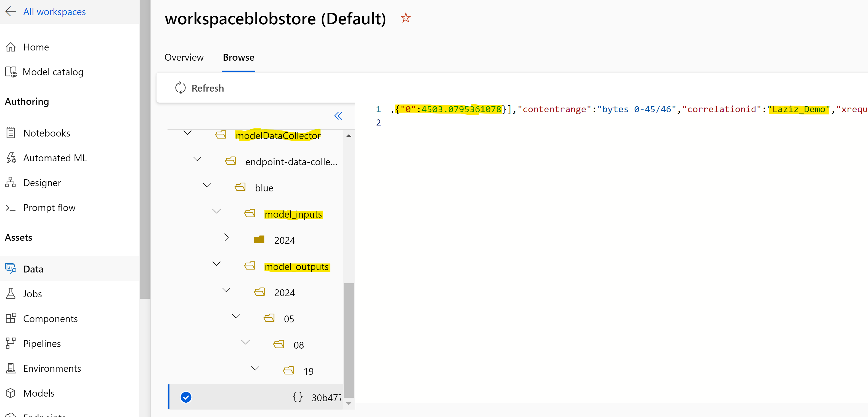Click the Refresh circular arrow icon
Image resolution: width=868 pixels, height=417 pixels.
180,88
